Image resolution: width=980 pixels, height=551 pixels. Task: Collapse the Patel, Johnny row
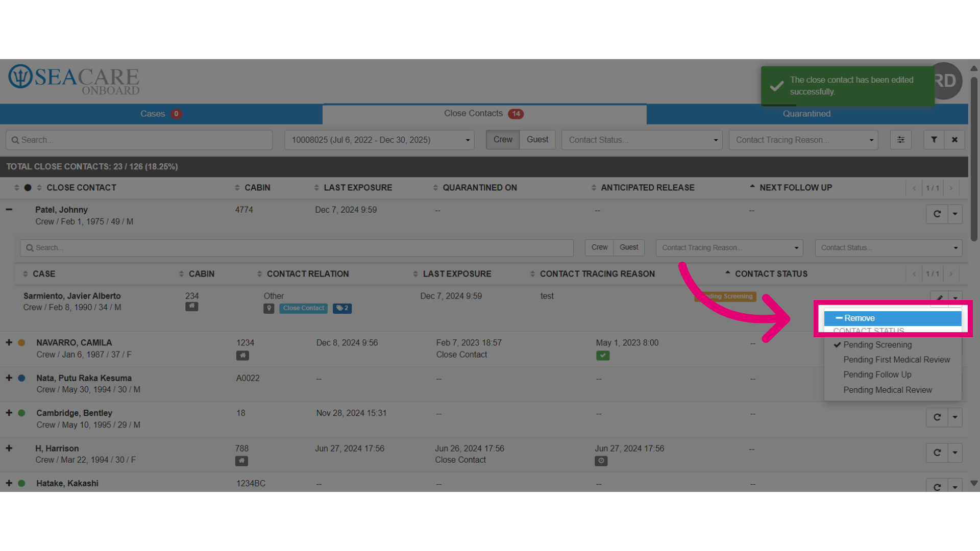point(9,210)
